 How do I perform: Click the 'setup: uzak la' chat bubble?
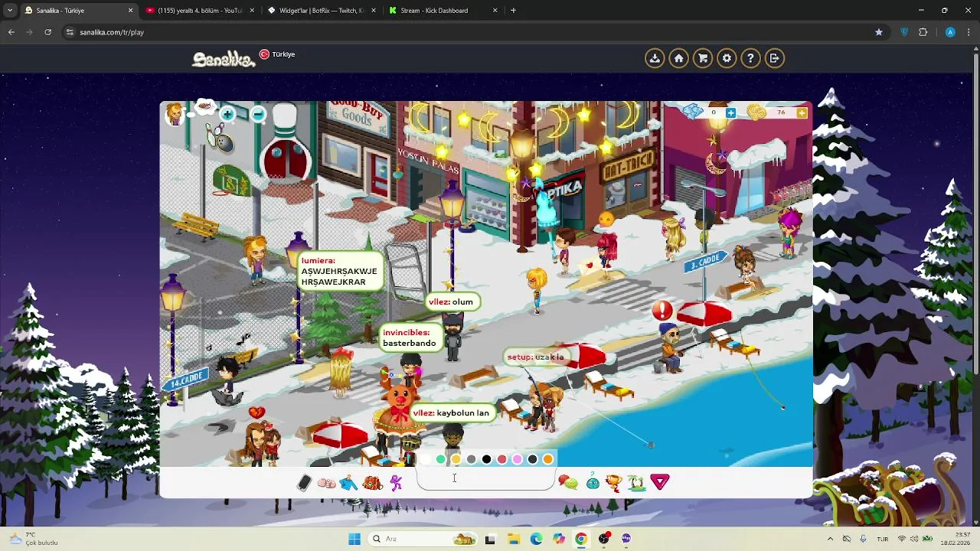pyautogui.click(x=535, y=357)
